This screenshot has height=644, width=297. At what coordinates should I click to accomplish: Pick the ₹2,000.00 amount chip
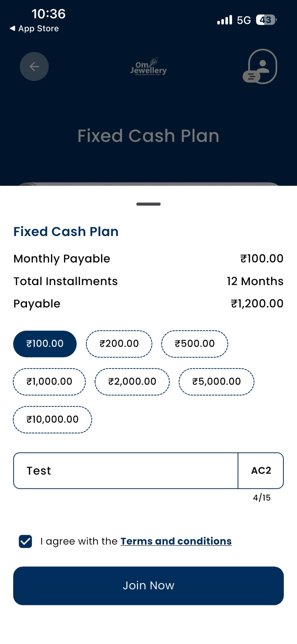[132, 381]
